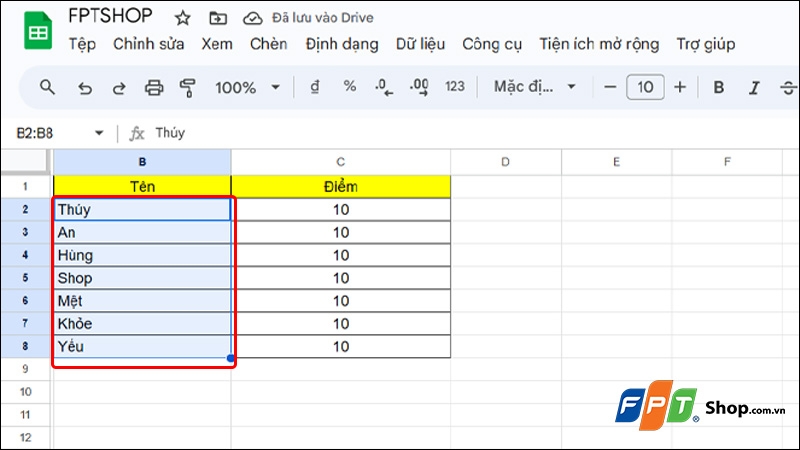Click the blue fill handle of the selection

pyautogui.click(x=231, y=358)
